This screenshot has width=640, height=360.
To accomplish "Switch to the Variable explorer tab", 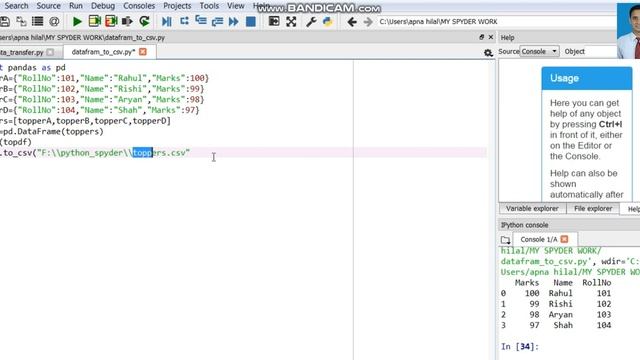I will click(x=532, y=208).
